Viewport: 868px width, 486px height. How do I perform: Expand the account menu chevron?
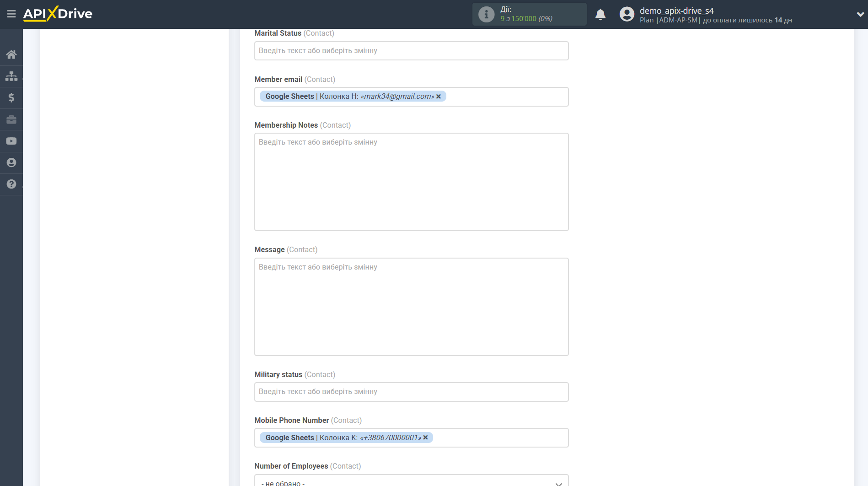pos(860,14)
